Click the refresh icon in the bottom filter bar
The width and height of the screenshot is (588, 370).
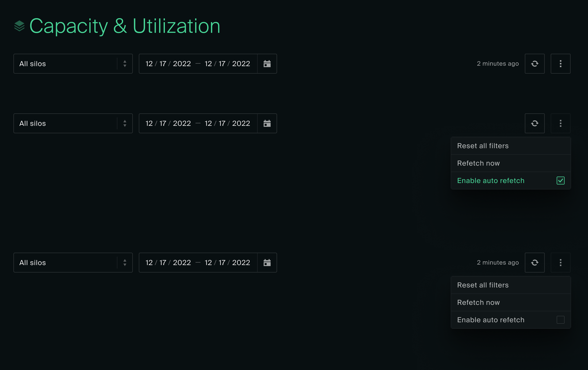click(x=535, y=263)
